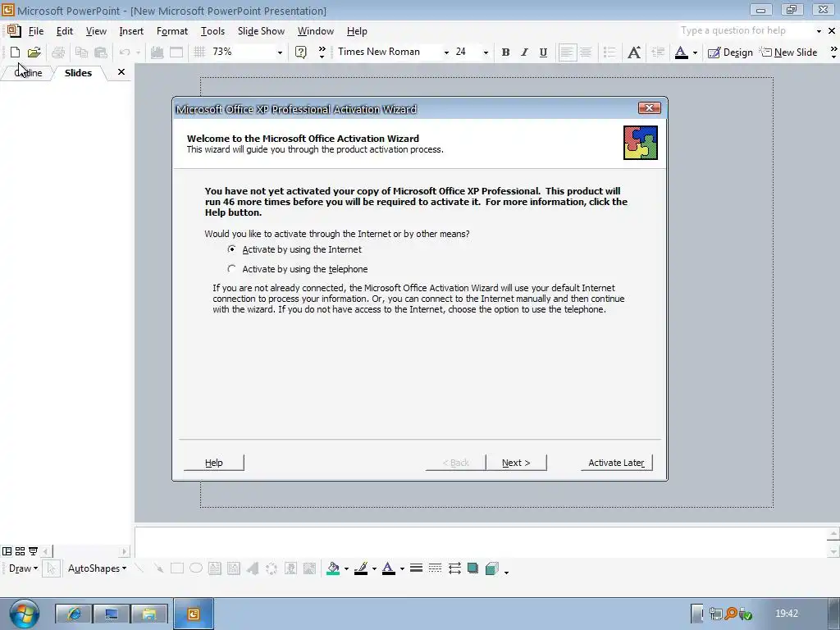Click the slides pane right scroll arrow
This screenshot has width=840, height=630.
pyautogui.click(x=125, y=550)
